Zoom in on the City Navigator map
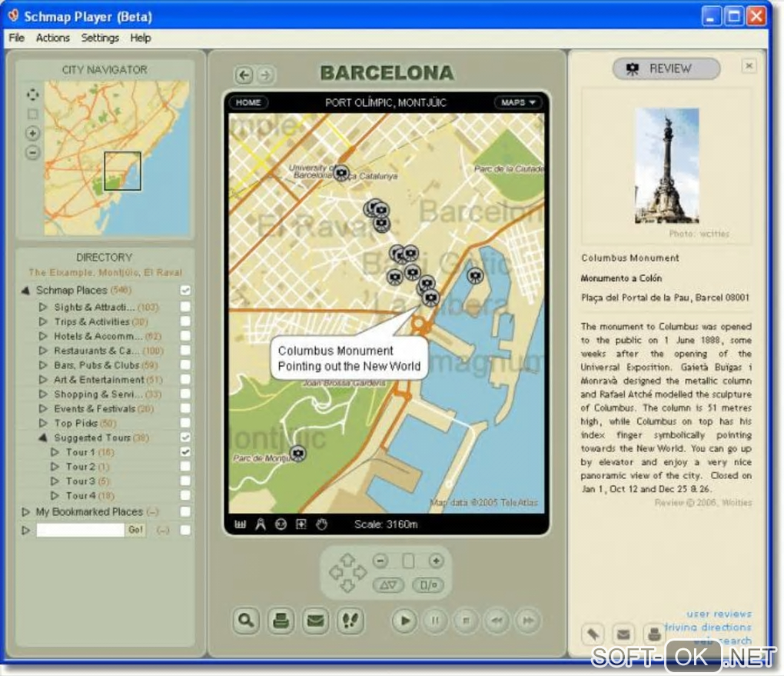This screenshot has width=784, height=676. (32, 133)
